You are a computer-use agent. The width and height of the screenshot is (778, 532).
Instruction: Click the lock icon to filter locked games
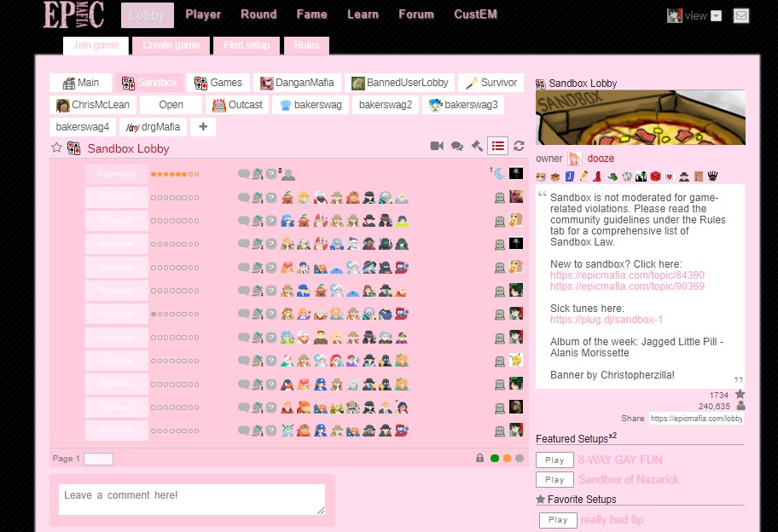(x=479, y=458)
